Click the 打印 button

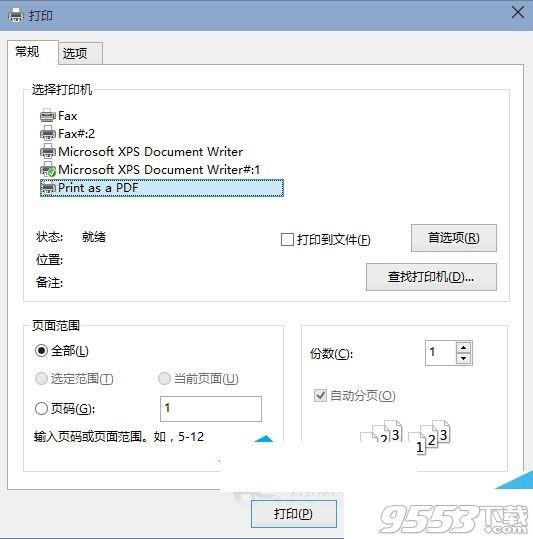293,514
